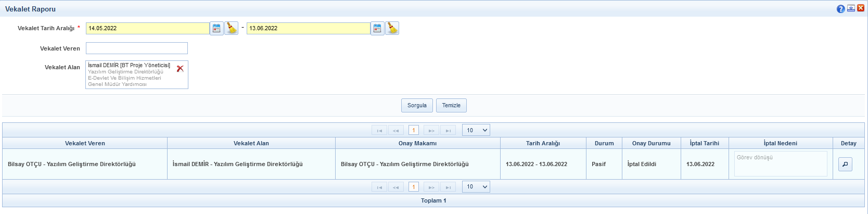Focus the end date field 13.06.2022
Screen dimensions: 868x214
pyautogui.click(x=309, y=28)
